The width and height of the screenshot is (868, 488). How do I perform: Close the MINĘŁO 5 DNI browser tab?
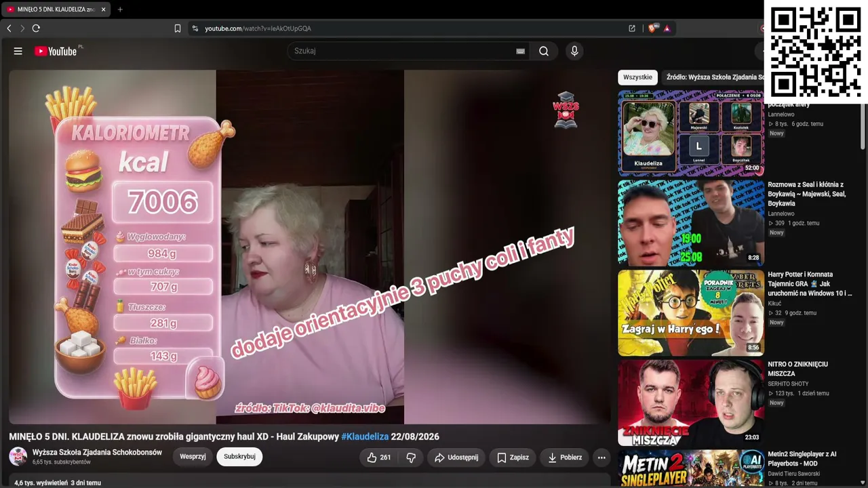pos(103,9)
